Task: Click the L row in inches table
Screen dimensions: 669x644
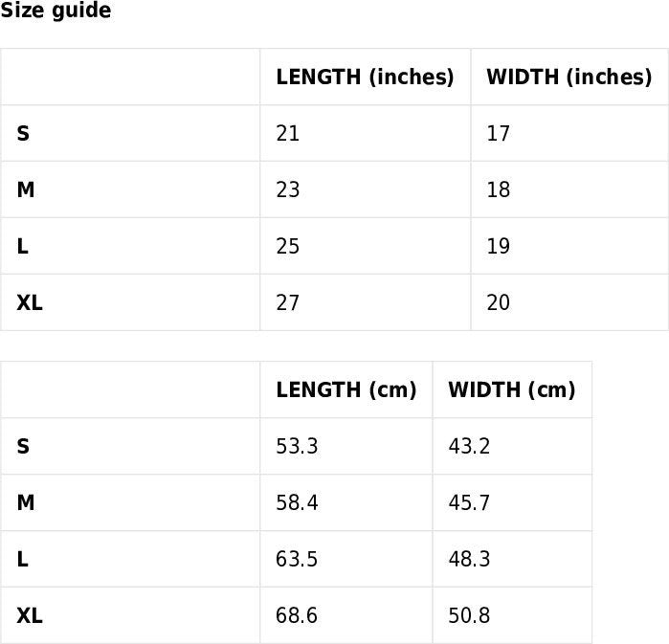Action: [334, 246]
